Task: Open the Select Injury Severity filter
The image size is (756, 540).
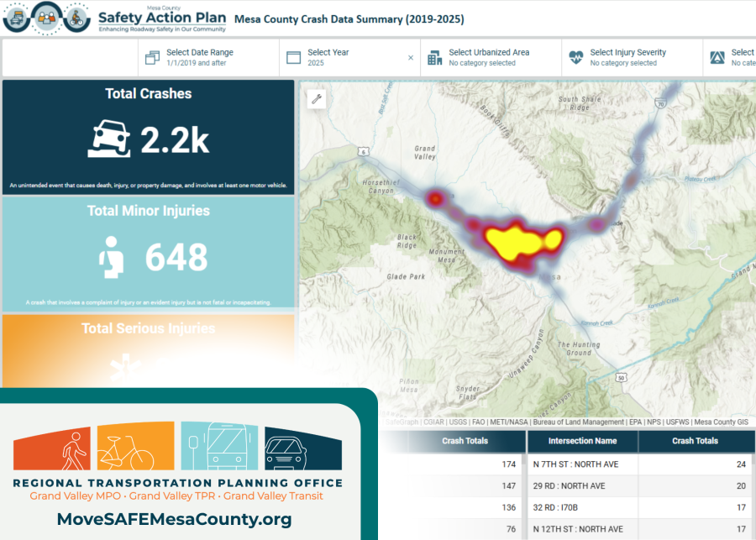Action: (x=632, y=57)
